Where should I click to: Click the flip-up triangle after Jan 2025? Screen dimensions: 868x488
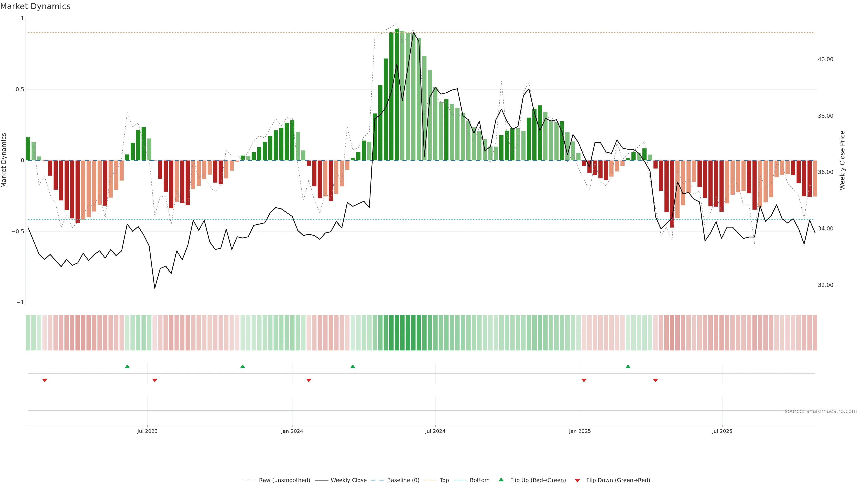pos(628,366)
